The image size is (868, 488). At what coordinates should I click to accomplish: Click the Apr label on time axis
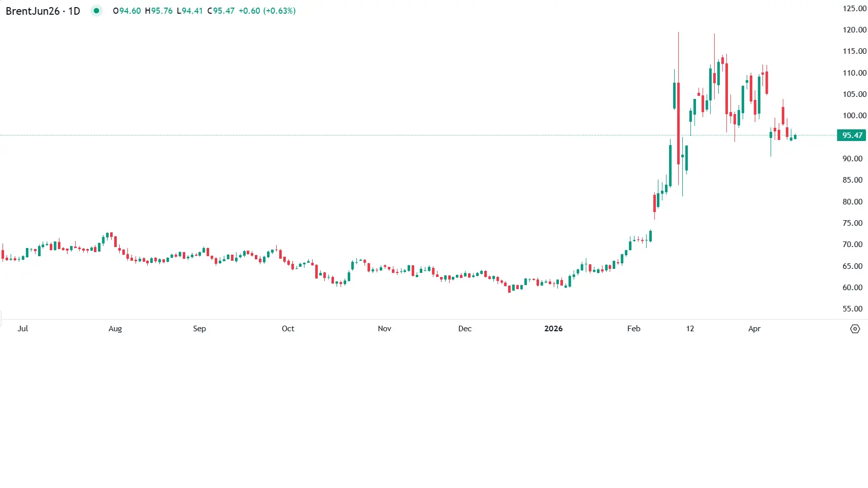[x=754, y=329]
